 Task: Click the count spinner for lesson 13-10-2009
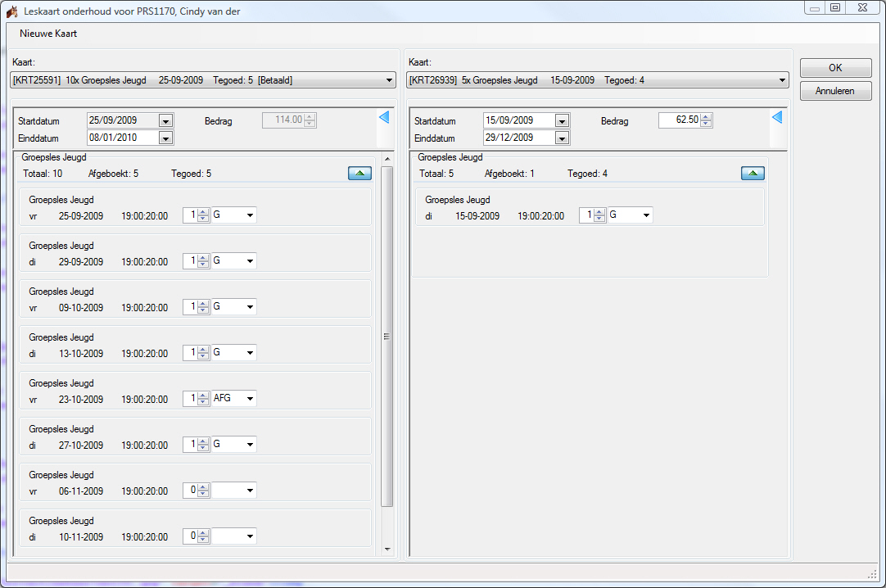(203, 352)
